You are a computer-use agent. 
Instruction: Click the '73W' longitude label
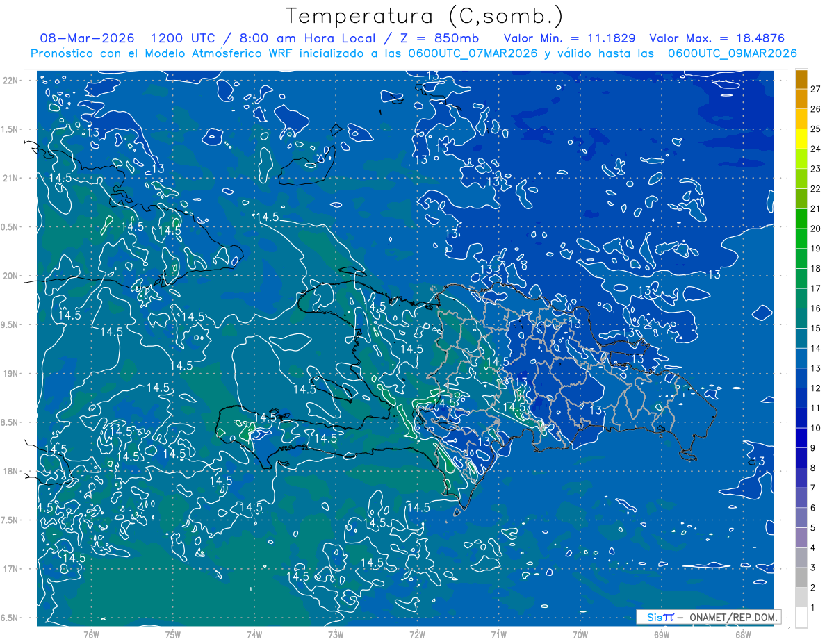point(336,634)
